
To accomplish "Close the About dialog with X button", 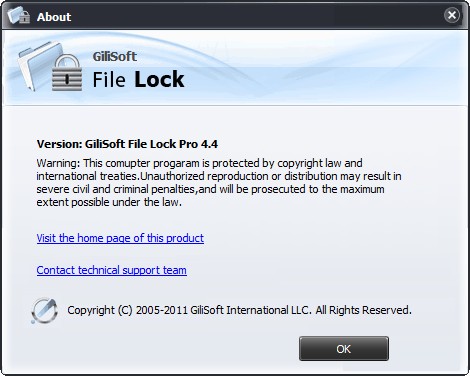I will click(452, 15).
